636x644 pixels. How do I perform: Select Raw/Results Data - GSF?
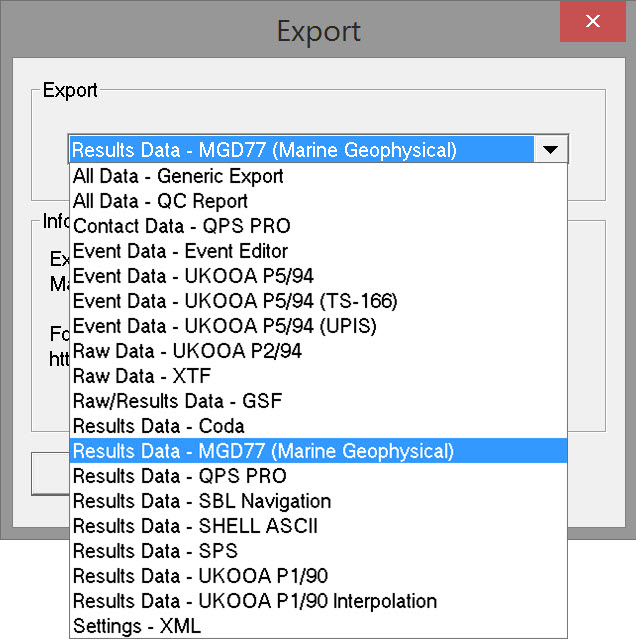pyautogui.click(x=178, y=401)
